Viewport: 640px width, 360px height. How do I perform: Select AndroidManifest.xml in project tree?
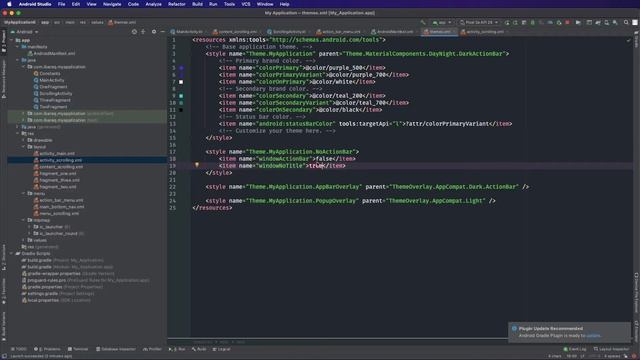[51, 53]
